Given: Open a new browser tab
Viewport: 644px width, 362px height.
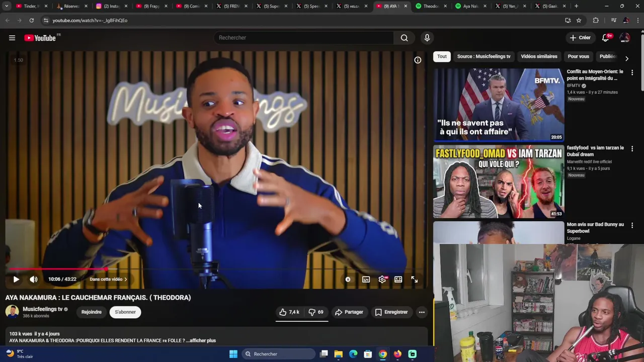Looking at the screenshot, I should 576,6.
